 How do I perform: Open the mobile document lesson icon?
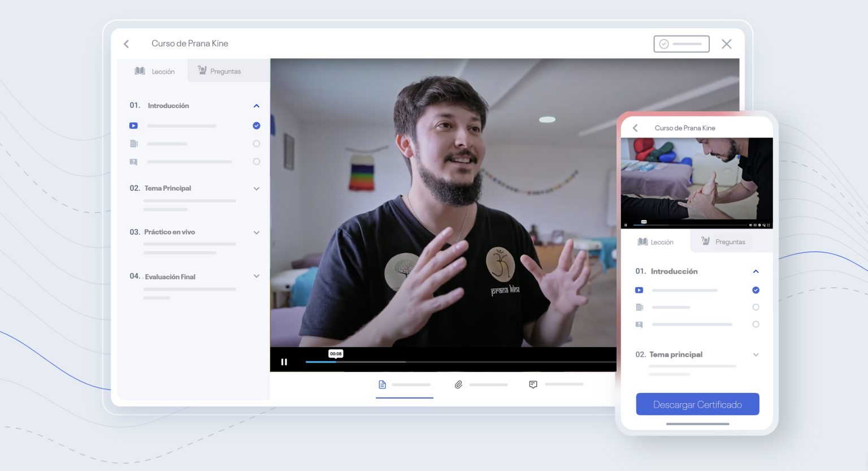(x=639, y=308)
